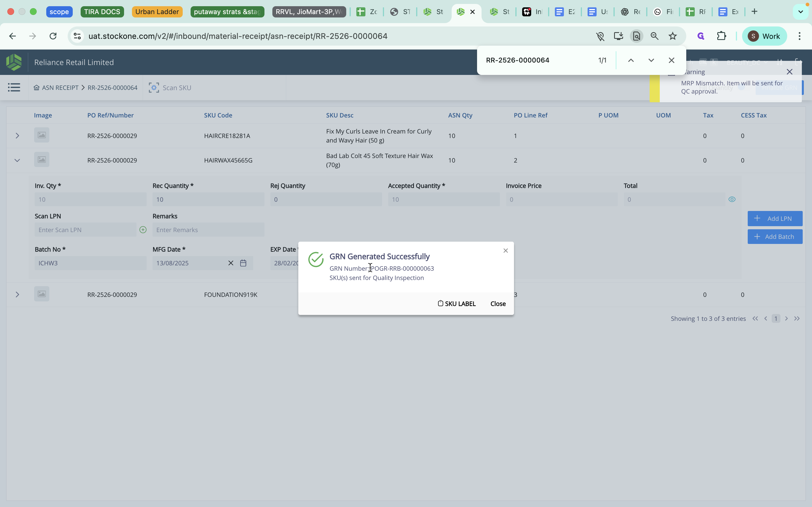Dismiss the MRP Mismatch warning toast
The image size is (812, 507).
pos(789,72)
